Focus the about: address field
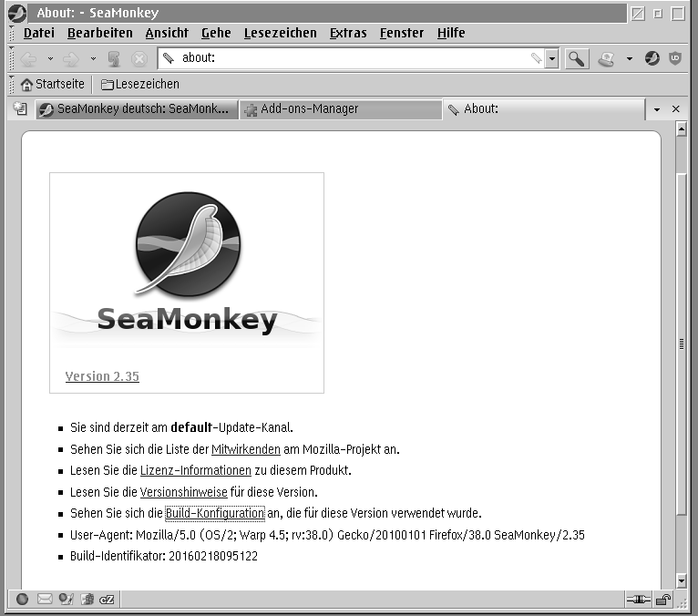Viewport: 698px width, 616px height. pyautogui.click(x=352, y=58)
